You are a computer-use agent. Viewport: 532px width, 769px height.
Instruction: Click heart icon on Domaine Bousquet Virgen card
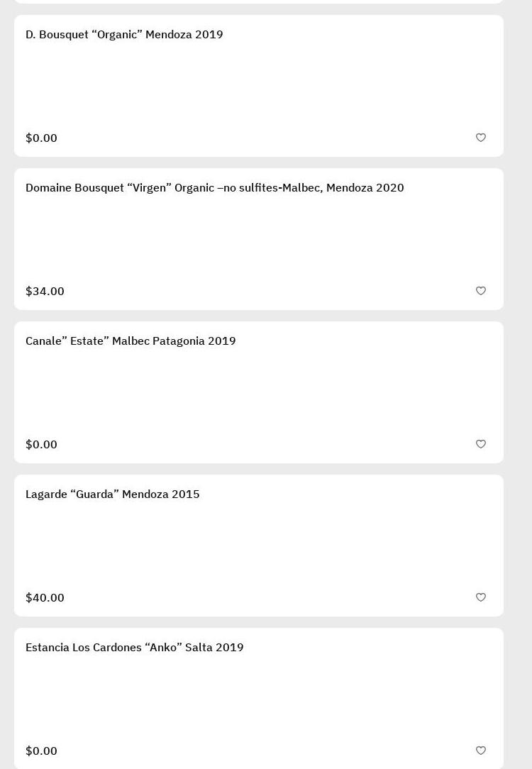pos(481,291)
